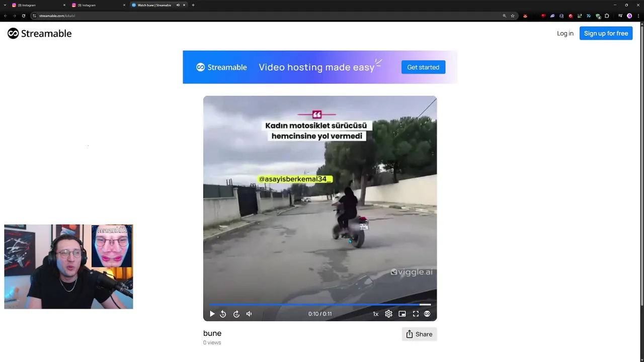This screenshot has width=644, height=362.
Task: Click the Streamable logo inside the banner
Action: (221, 67)
